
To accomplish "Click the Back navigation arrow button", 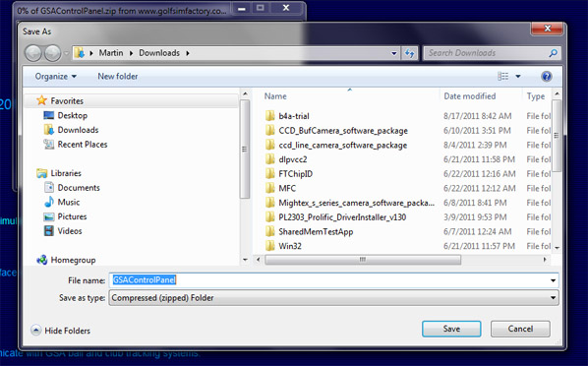I will [x=33, y=53].
